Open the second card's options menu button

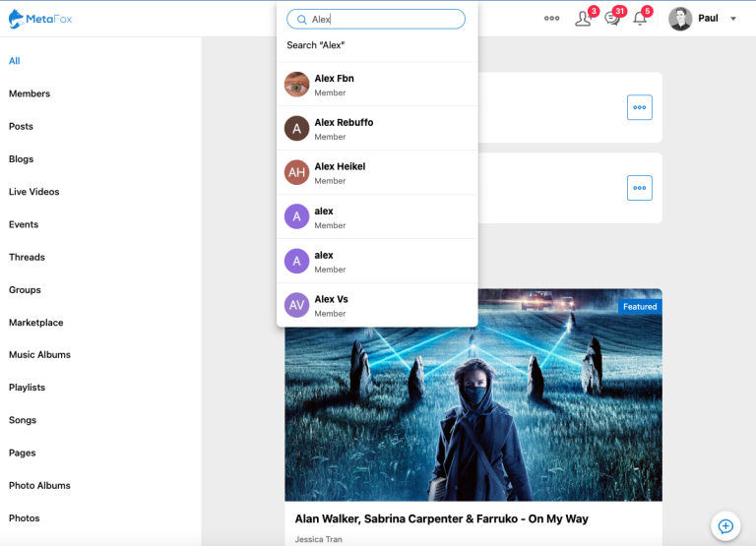[x=639, y=188]
